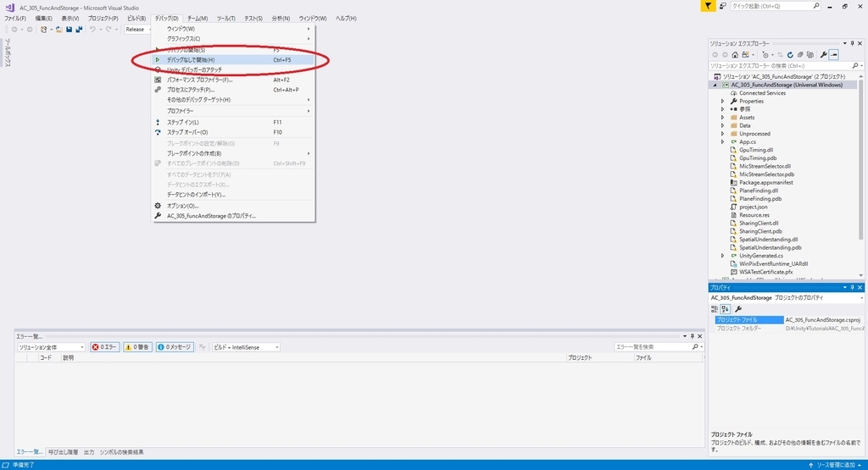
Task: Open AC_305_FuncAndStorage properties menu item
Action: pyautogui.click(x=233, y=216)
